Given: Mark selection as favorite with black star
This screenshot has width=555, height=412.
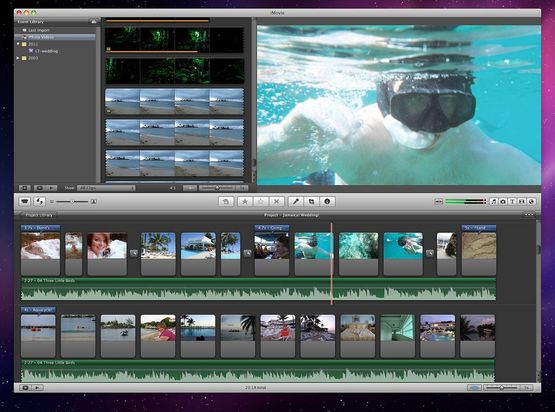Looking at the screenshot, I should tap(245, 201).
